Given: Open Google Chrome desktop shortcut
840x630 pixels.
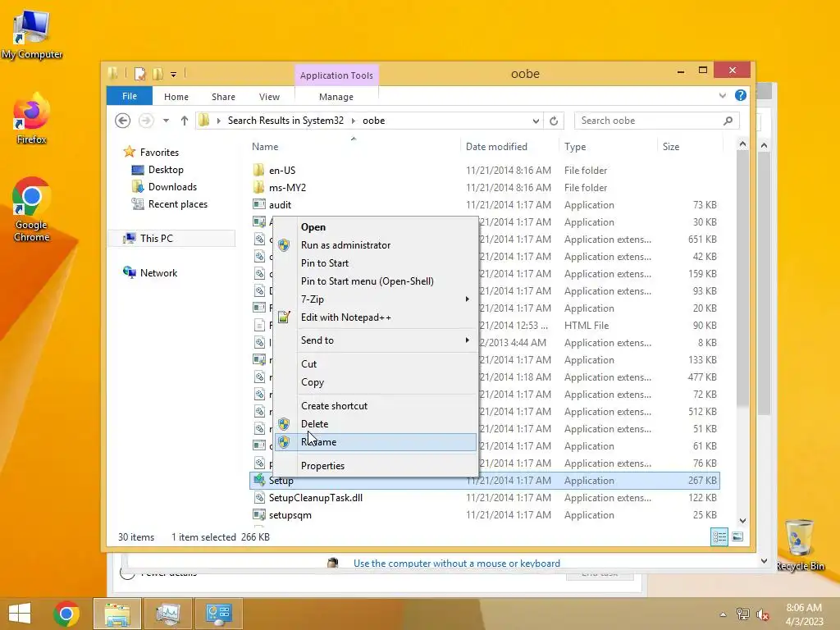Looking at the screenshot, I should click(31, 209).
